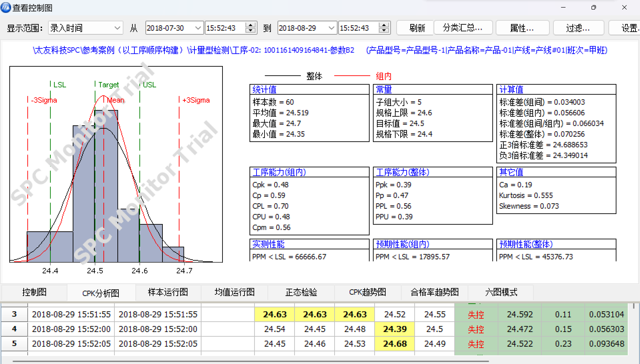640x364 pixels.
Task: Open the 正态检验 tab
Action: pyautogui.click(x=301, y=292)
